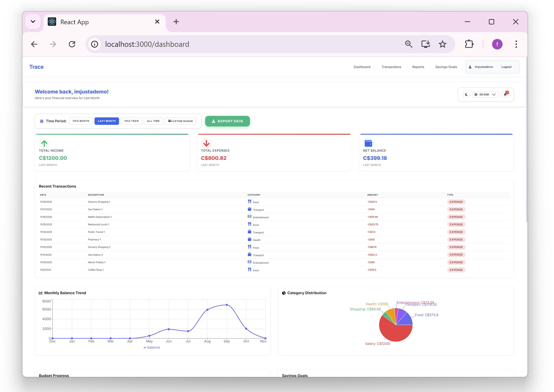
Task: Log out of the Trace app
Action: click(x=506, y=67)
